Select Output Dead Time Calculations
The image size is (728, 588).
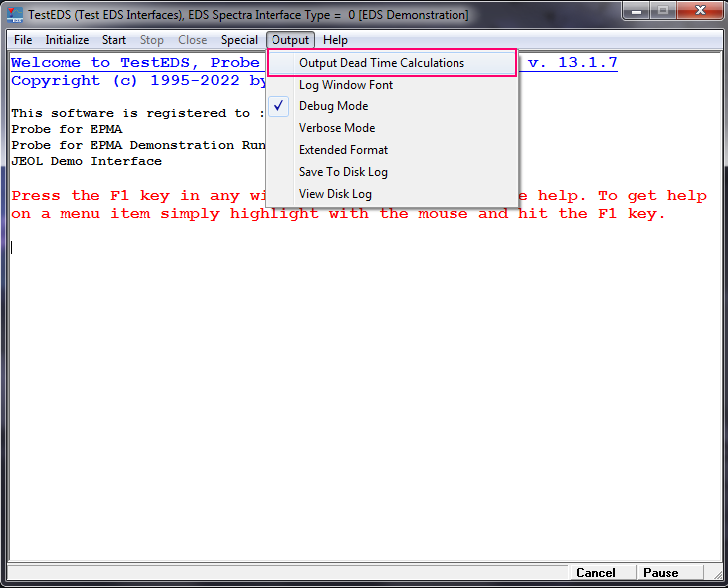[382, 63]
